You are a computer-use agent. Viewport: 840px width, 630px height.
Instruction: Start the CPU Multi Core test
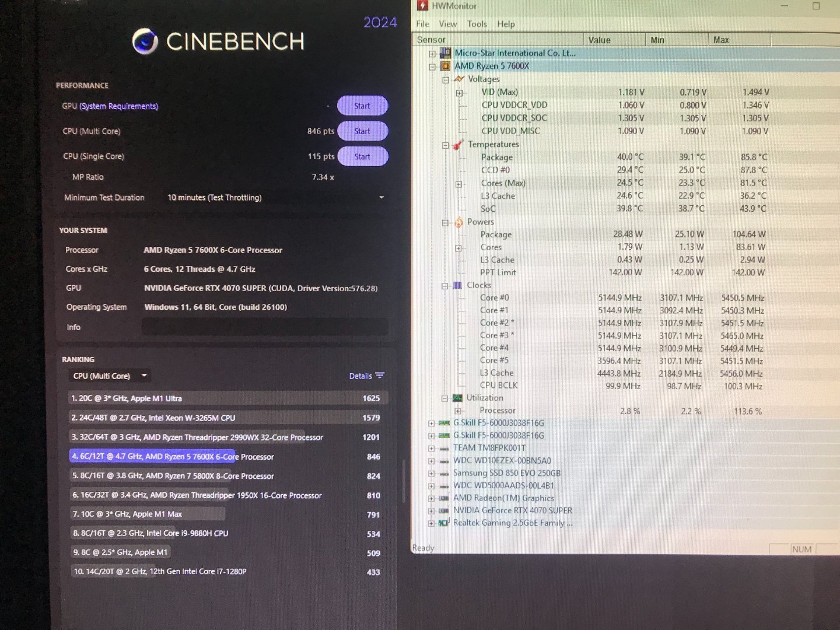pos(362,131)
